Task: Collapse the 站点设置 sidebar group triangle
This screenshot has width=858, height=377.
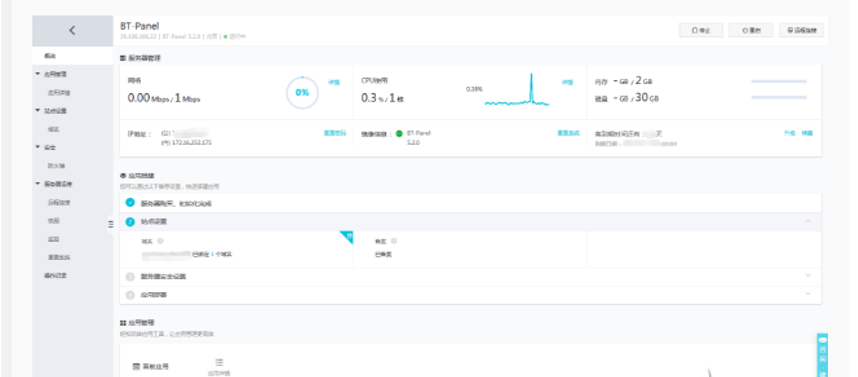Action: 37,111
